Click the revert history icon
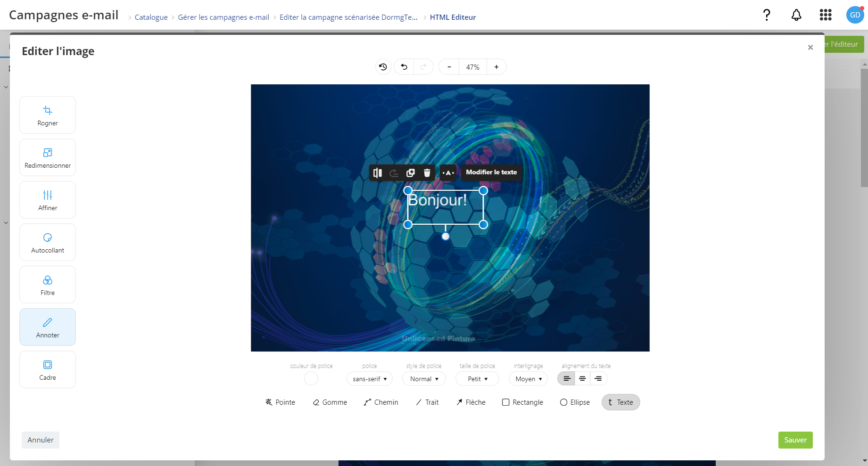This screenshot has height=466, width=868. tap(383, 67)
